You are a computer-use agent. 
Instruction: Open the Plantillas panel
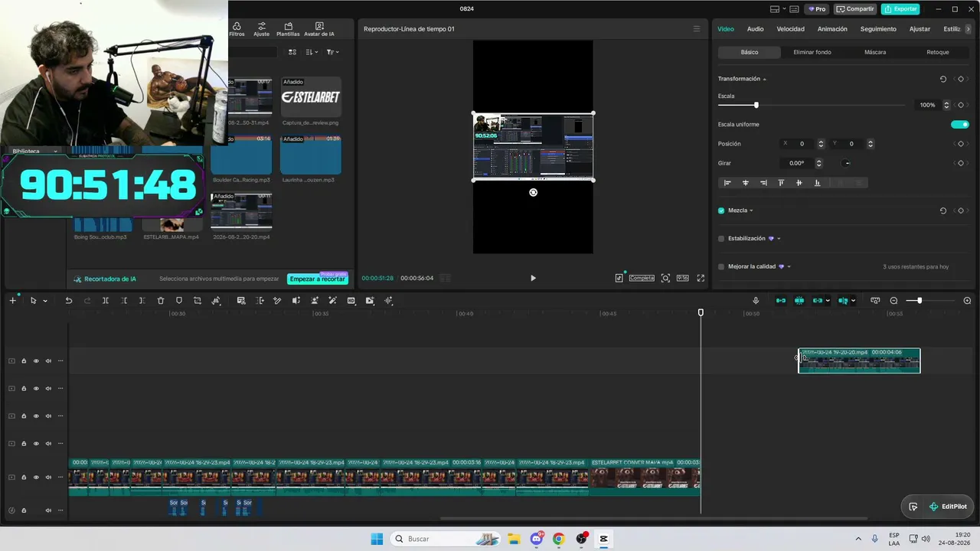288,30
